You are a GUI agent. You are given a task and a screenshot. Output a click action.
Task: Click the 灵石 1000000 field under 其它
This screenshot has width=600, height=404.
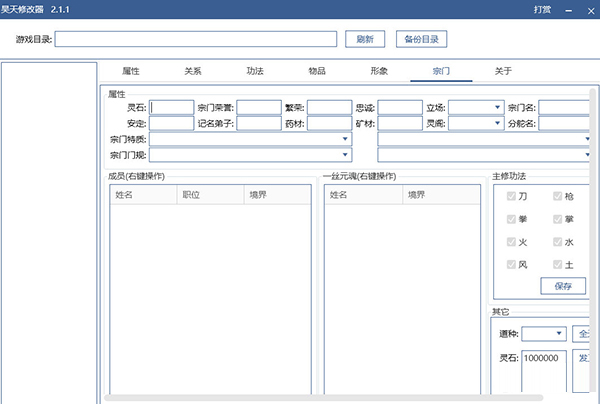(544, 371)
